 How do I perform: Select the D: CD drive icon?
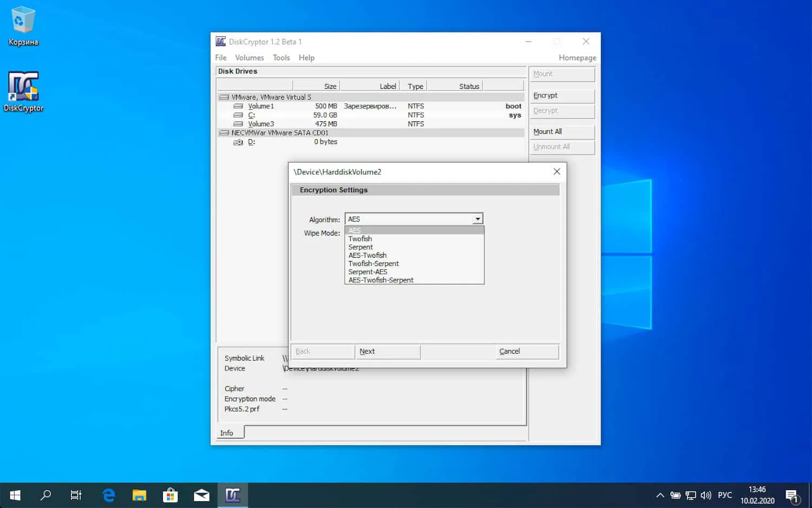pos(239,141)
